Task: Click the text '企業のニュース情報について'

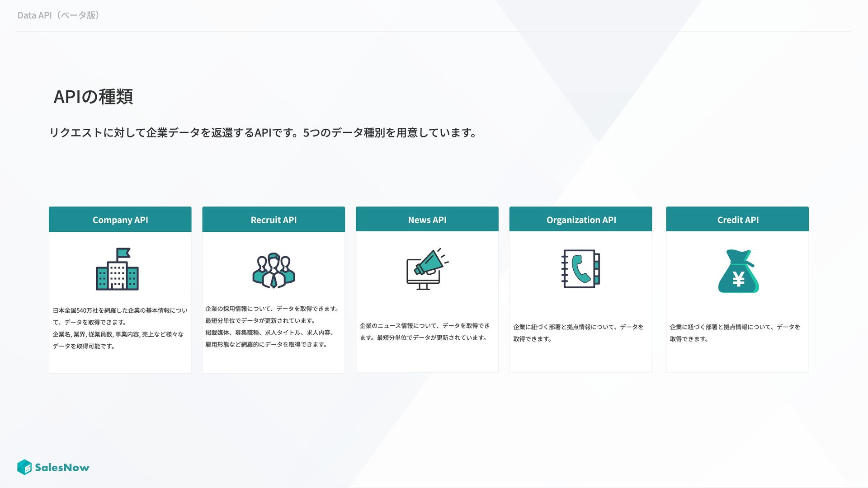Action: [425, 332]
